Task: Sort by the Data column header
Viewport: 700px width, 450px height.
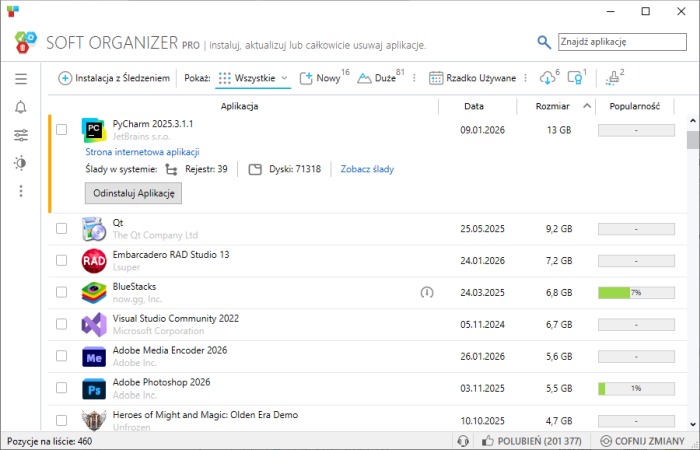Action: pyautogui.click(x=474, y=106)
